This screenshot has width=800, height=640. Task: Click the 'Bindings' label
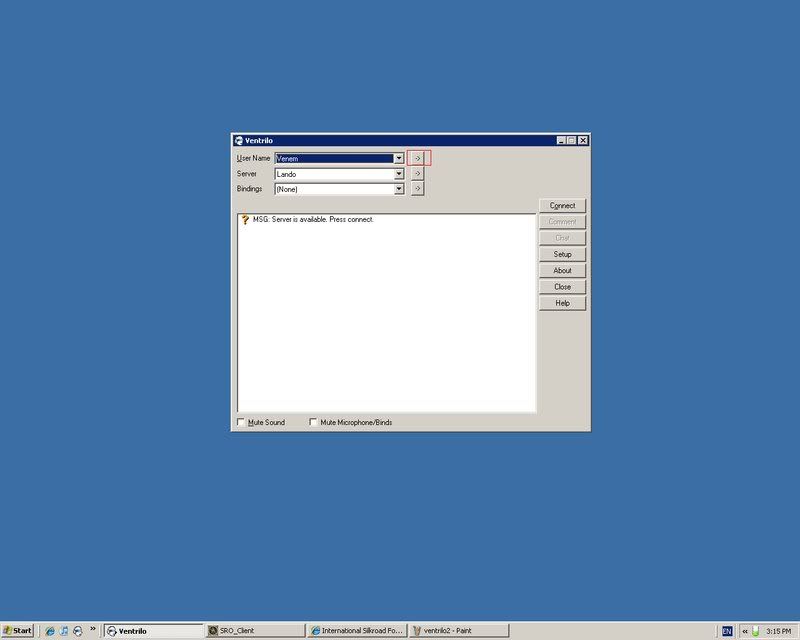coord(249,189)
